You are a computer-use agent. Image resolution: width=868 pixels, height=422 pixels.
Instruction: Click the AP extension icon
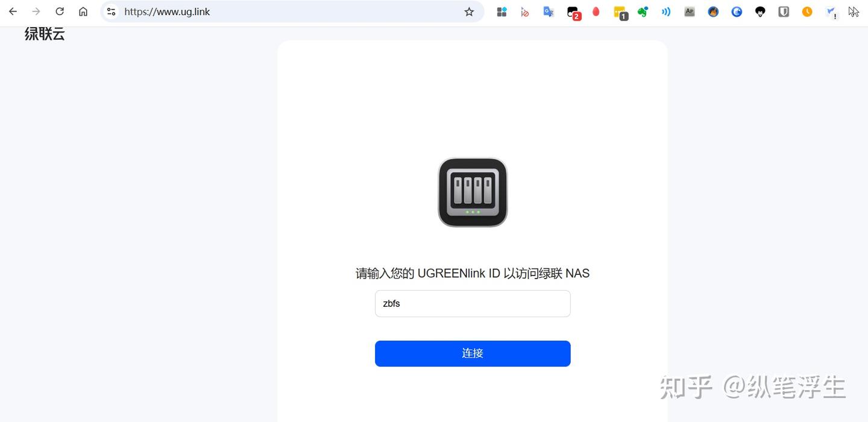[690, 11]
